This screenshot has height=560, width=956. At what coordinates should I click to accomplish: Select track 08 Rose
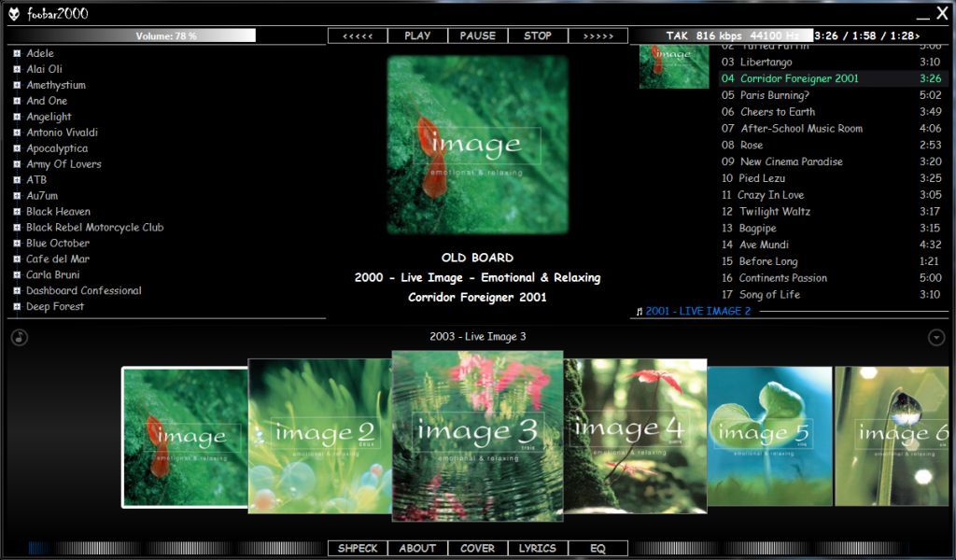point(832,145)
